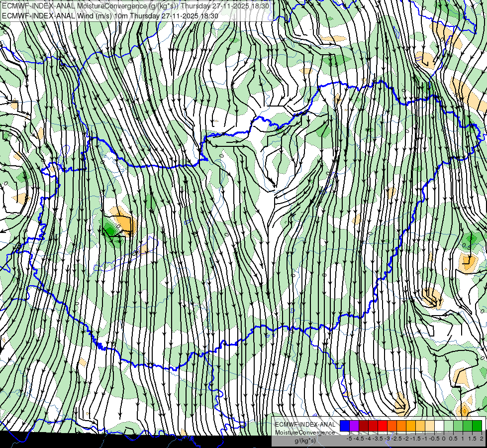
Task: Click the orange swatch between -2.5 and -2
Action: (401, 426)
